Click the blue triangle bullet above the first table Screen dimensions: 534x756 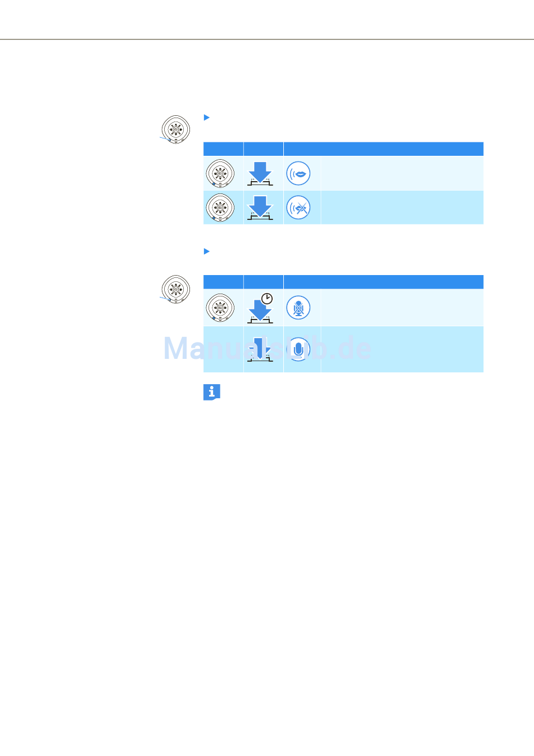point(206,118)
